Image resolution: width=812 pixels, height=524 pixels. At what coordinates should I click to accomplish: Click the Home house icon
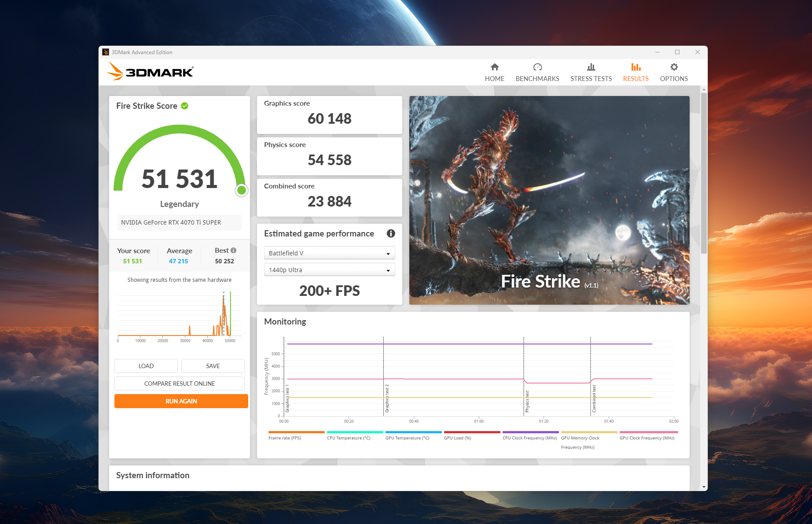tap(495, 67)
